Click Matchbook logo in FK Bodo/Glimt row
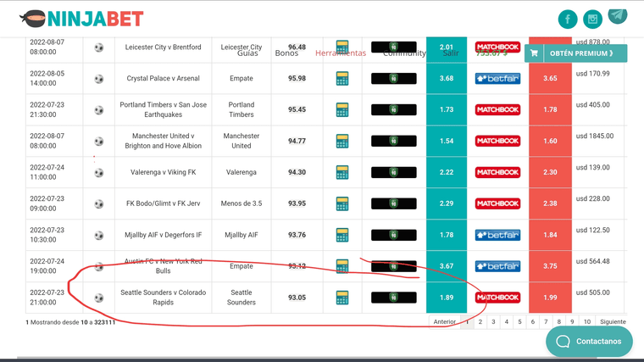The image size is (644, 362). (497, 203)
